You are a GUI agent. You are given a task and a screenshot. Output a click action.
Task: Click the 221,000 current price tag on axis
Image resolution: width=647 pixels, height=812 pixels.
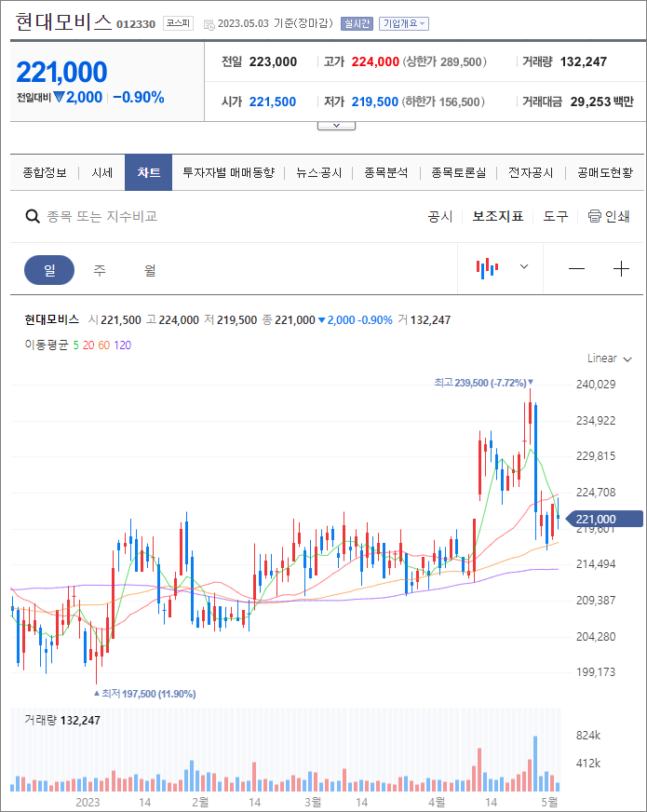pyautogui.click(x=604, y=519)
